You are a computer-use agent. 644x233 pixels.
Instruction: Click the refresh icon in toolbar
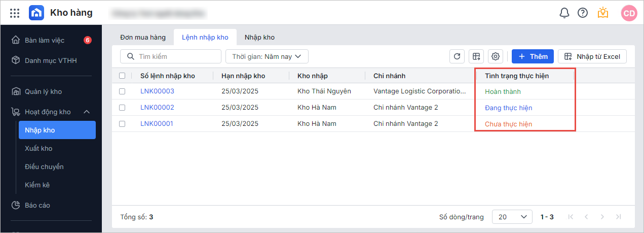click(457, 56)
